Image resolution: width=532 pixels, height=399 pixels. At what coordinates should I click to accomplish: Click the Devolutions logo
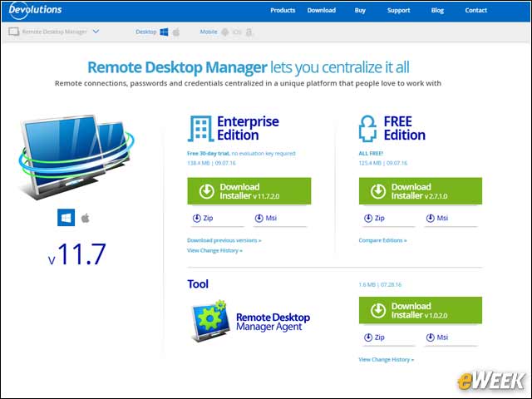pos(35,10)
